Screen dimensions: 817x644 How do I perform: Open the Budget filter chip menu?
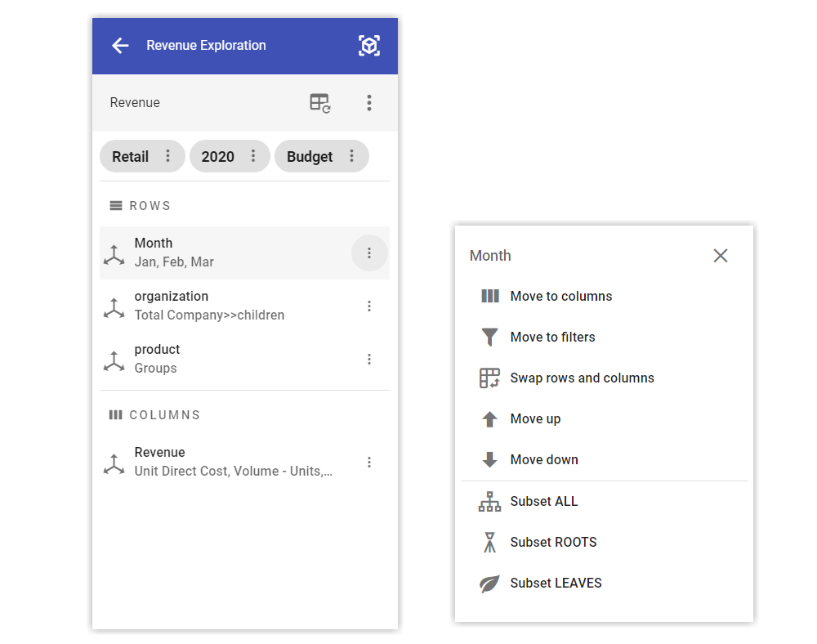[x=351, y=156]
